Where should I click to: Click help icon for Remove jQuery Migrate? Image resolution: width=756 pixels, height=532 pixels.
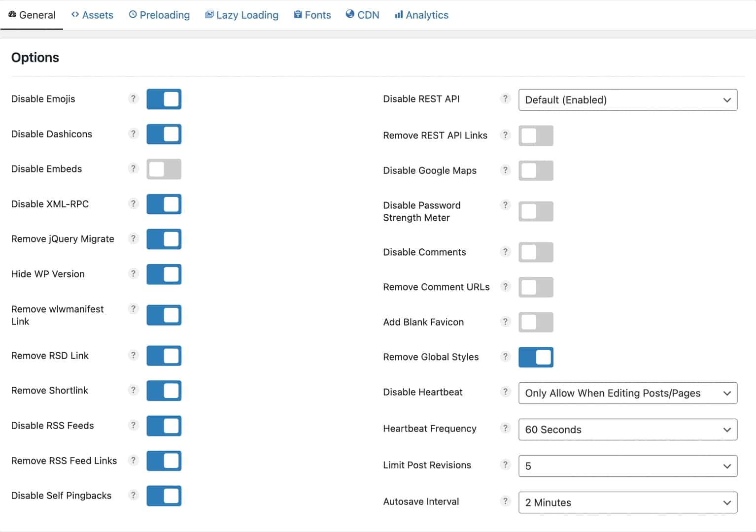coord(133,238)
